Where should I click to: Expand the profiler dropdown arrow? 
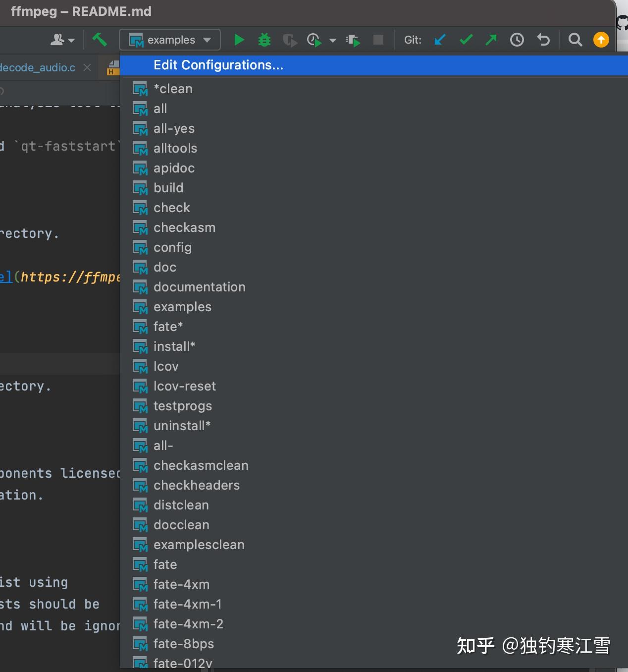[333, 40]
